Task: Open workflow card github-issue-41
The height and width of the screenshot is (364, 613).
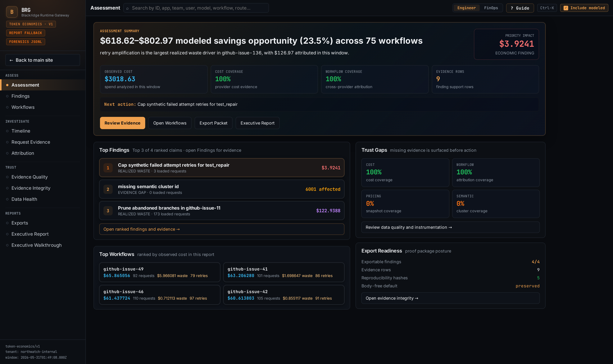Action: point(284,272)
